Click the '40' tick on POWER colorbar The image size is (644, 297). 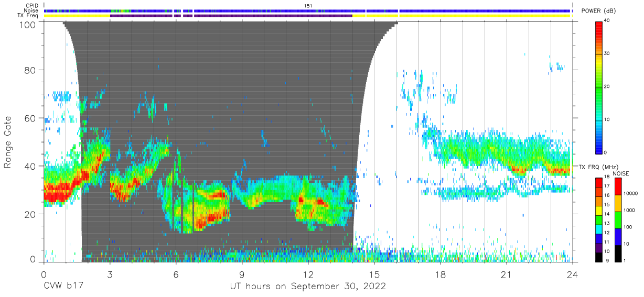pos(608,21)
